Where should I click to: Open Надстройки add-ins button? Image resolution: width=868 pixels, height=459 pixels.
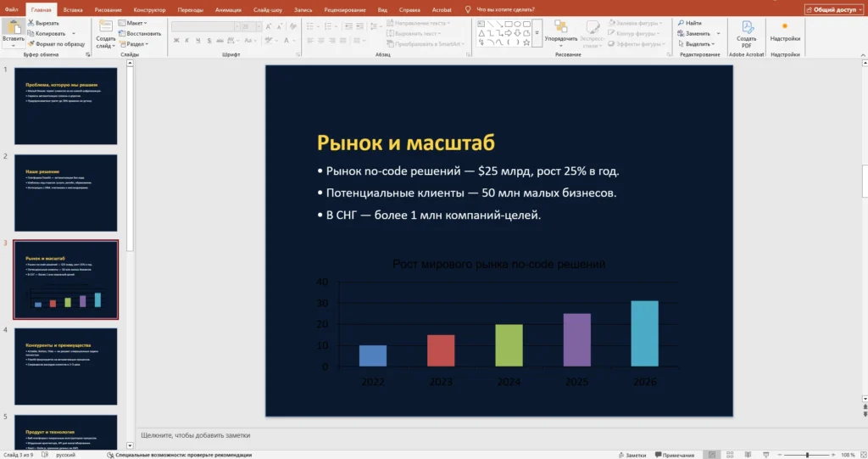(785, 32)
